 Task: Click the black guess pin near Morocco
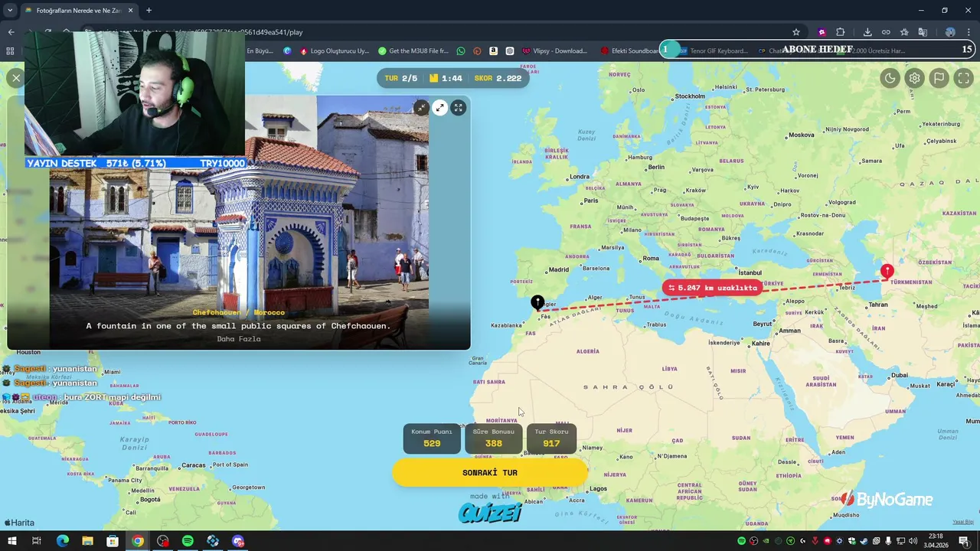(x=537, y=303)
